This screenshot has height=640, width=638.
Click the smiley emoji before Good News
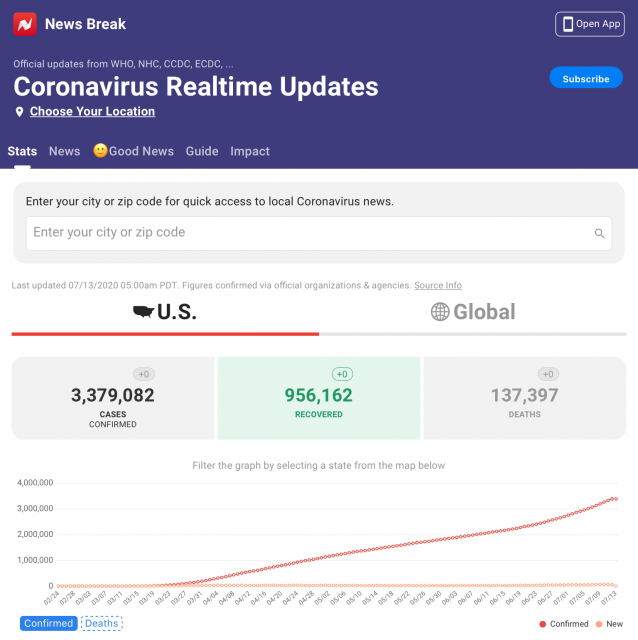click(x=100, y=151)
